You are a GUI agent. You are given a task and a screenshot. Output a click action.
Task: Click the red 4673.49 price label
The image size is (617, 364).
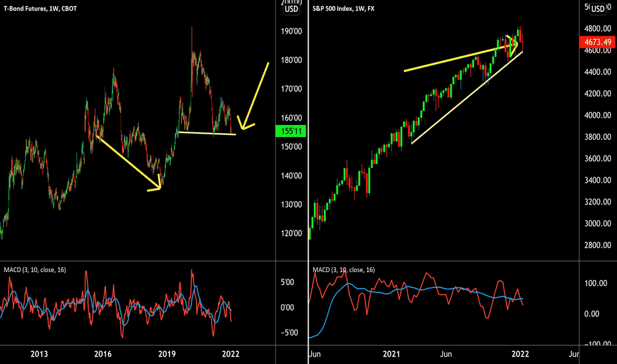pos(598,42)
